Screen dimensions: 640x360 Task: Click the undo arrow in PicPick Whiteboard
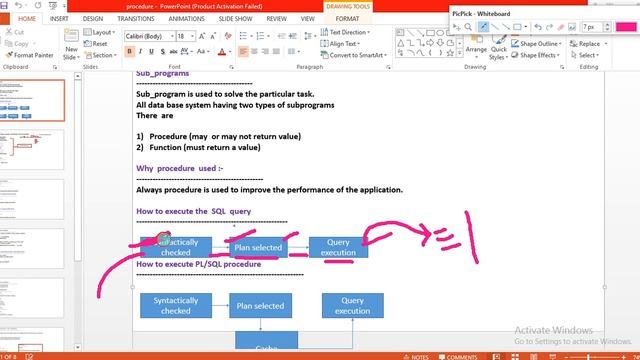coord(538,27)
